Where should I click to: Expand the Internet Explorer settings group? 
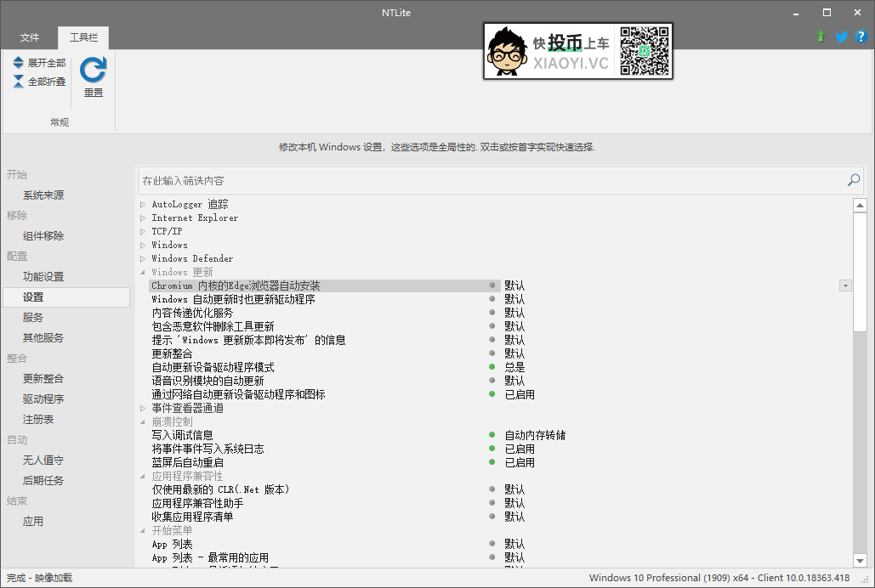point(141,217)
